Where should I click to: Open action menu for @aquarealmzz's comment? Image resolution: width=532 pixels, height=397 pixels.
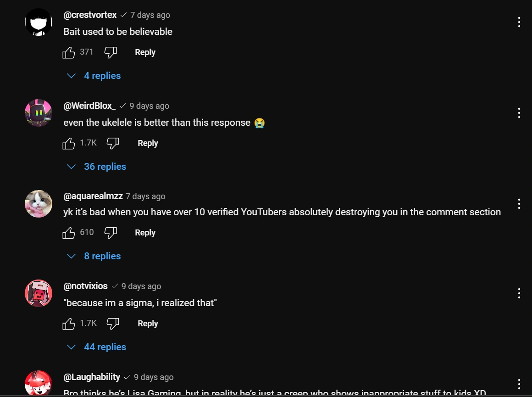[x=519, y=203]
